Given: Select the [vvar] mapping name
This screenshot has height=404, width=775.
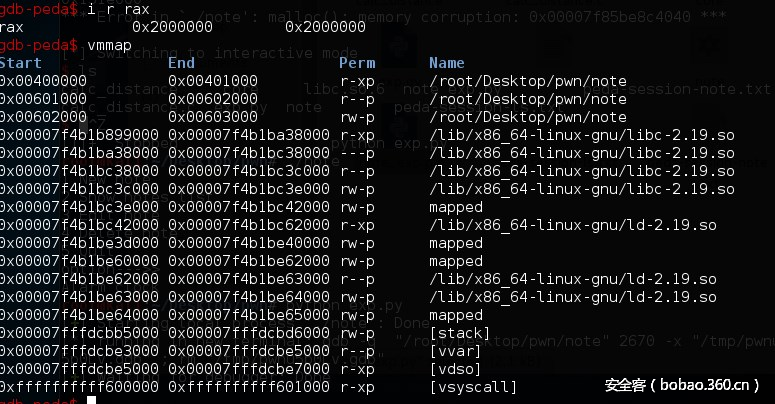Looking at the screenshot, I should tap(455, 350).
